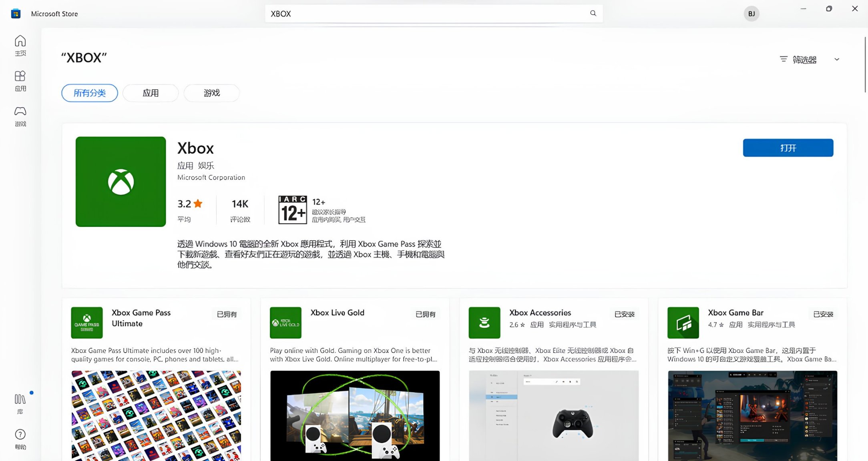Click the Xbox app description paragraph
This screenshot has width=868, height=461.
[x=311, y=254]
